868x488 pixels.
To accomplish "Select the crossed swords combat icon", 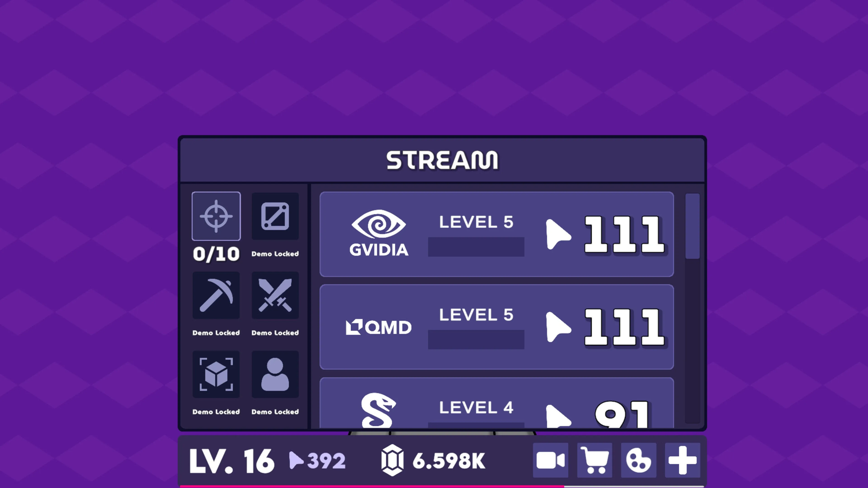I will 275,295.
